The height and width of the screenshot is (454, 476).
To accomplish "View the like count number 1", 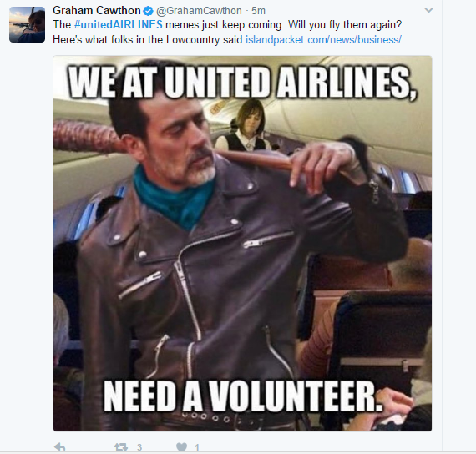I will point(197,447).
